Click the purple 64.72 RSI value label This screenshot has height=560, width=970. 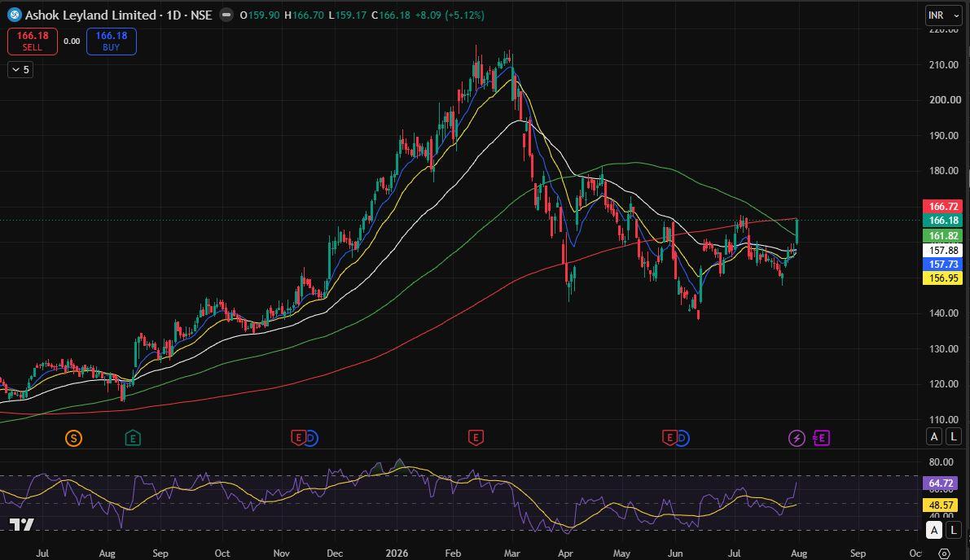[x=941, y=483]
